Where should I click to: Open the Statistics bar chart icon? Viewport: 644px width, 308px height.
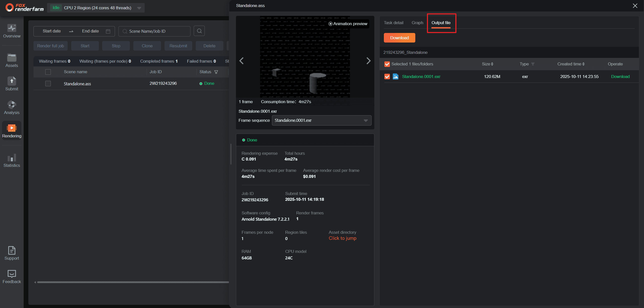[x=12, y=158]
